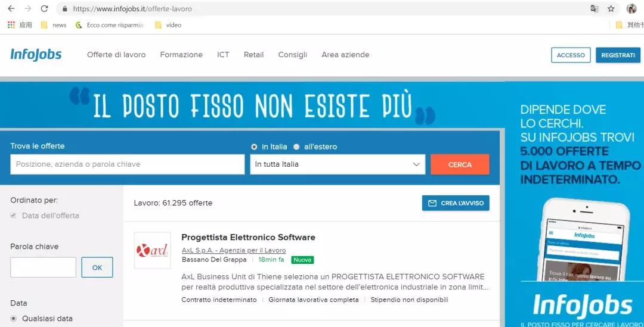Open the Formazione menu item
The image size is (644, 327).
click(x=181, y=55)
